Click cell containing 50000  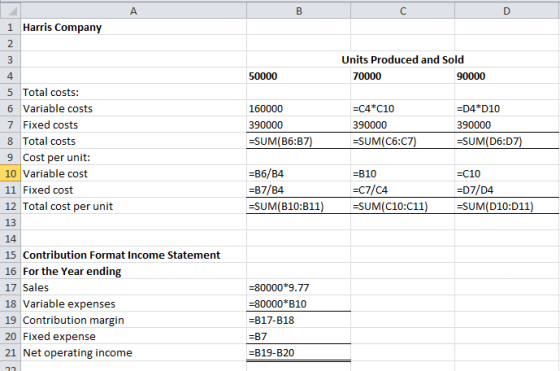pyautogui.click(x=299, y=76)
